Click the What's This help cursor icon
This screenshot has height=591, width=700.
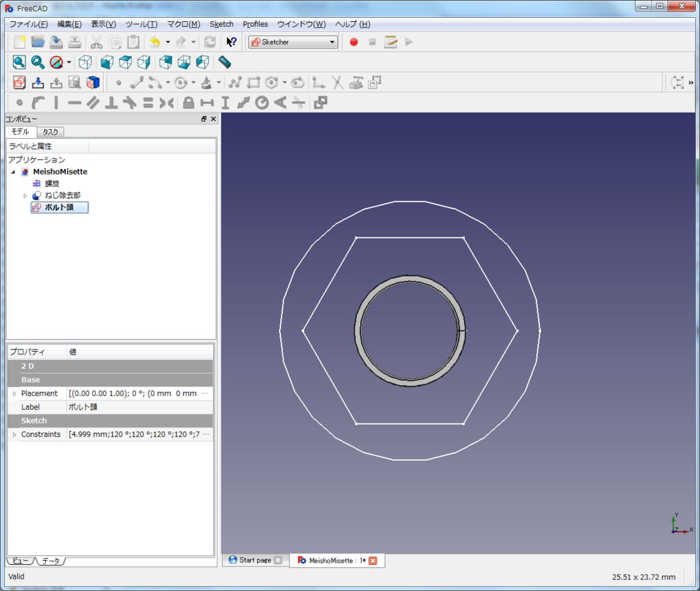[x=231, y=42]
